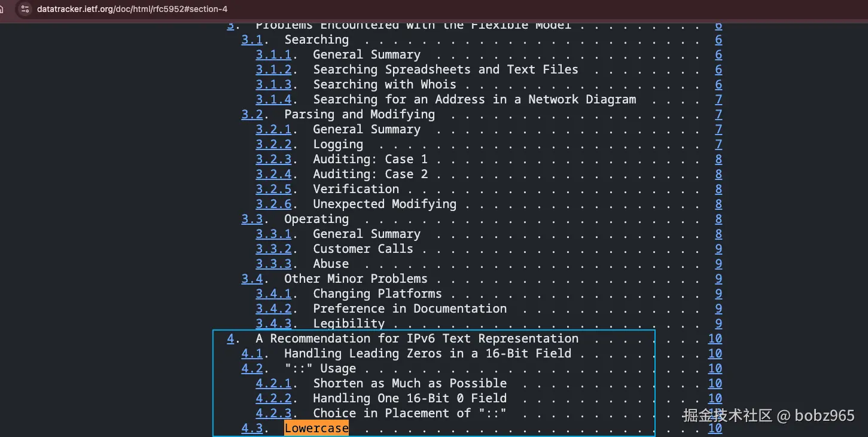Follow the 4.2.1 section number link
Viewport: 868px width, 437px height.
click(273, 384)
